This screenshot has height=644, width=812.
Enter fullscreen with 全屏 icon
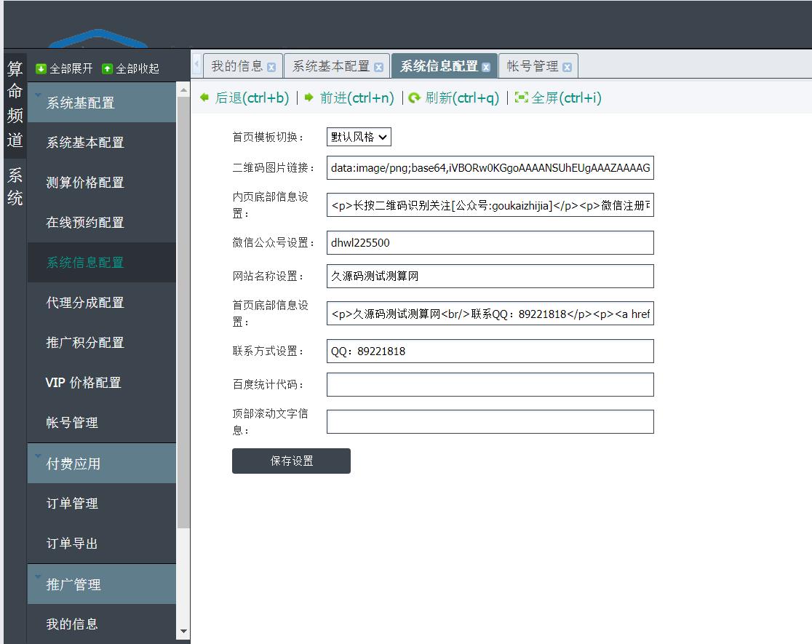[521, 98]
